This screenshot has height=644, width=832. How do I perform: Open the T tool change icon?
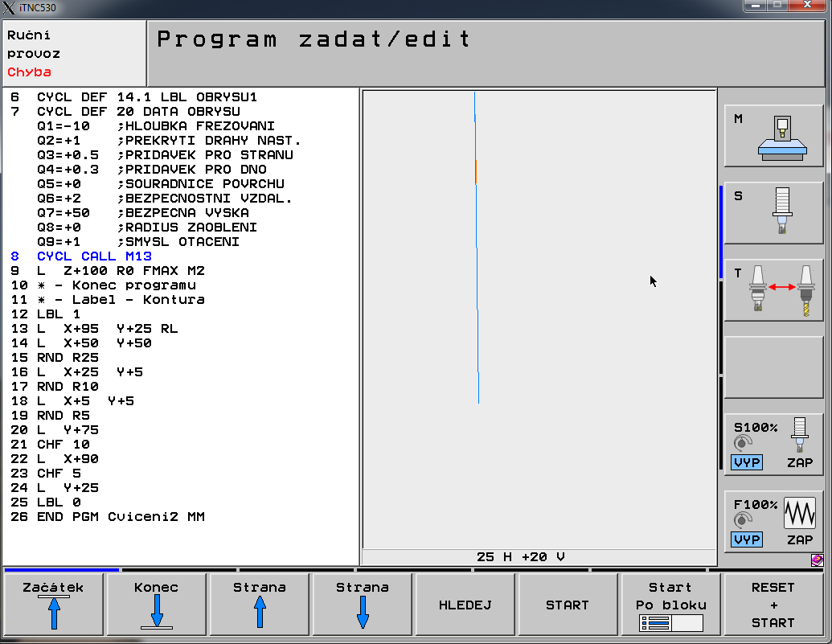(773, 290)
